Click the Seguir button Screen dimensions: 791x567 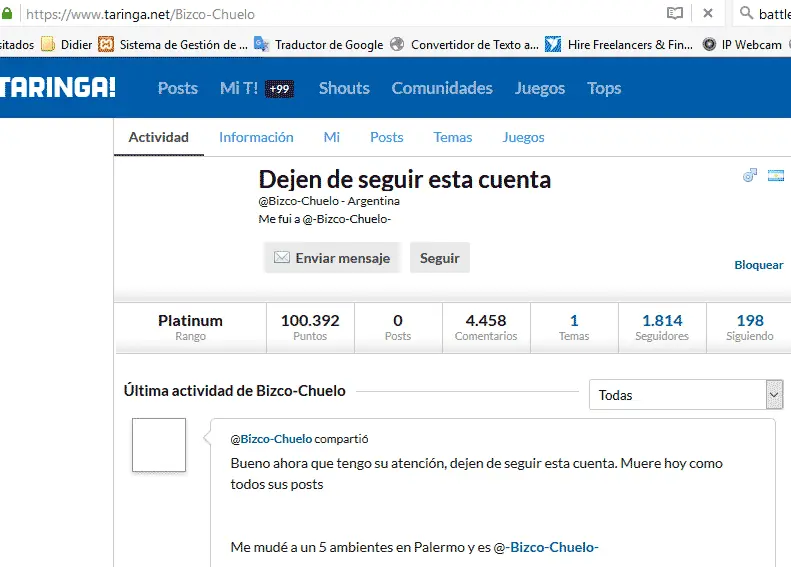(x=439, y=258)
